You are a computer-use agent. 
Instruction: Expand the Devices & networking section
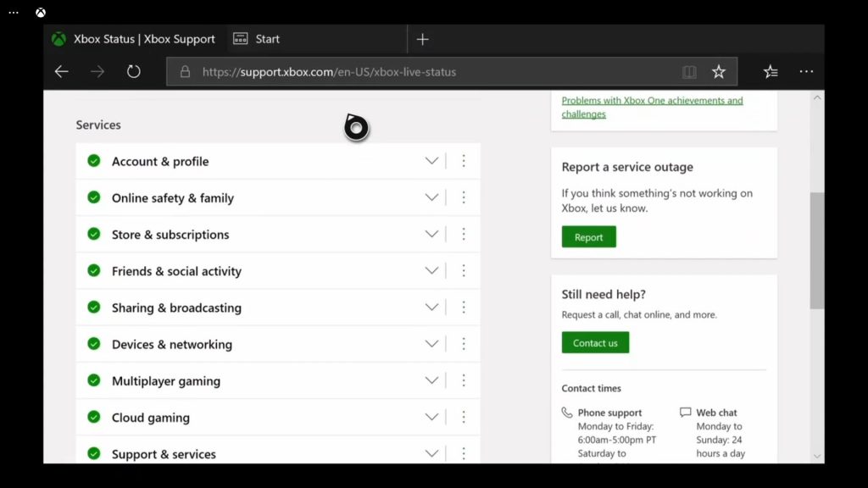point(431,344)
